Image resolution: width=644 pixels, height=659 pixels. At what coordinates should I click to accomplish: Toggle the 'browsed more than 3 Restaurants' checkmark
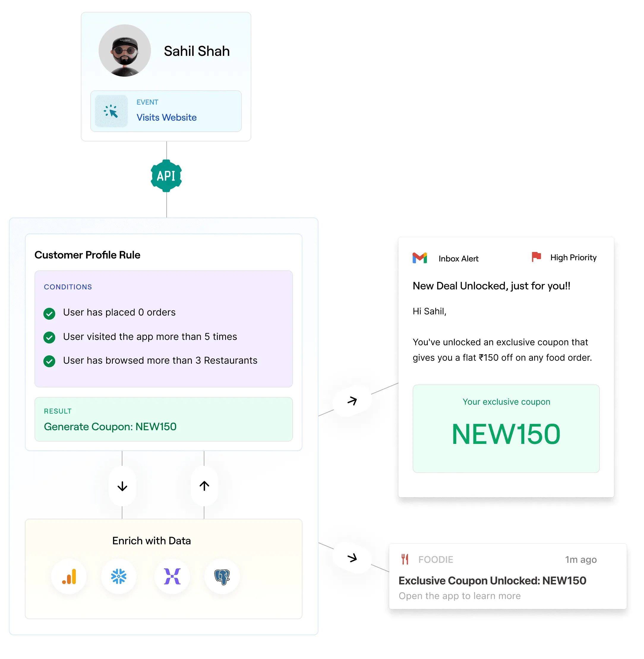(x=49, y=361)
